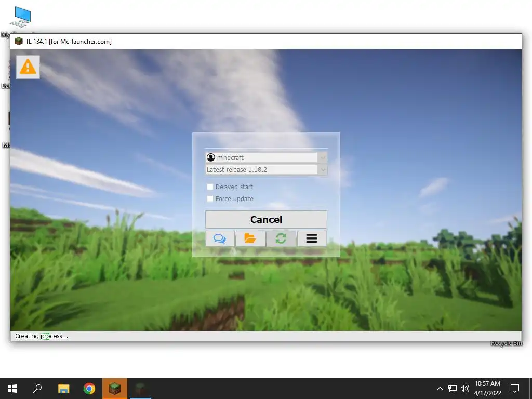
Task: Expand the minecraft account dropdown arrow
Action: 323,157
